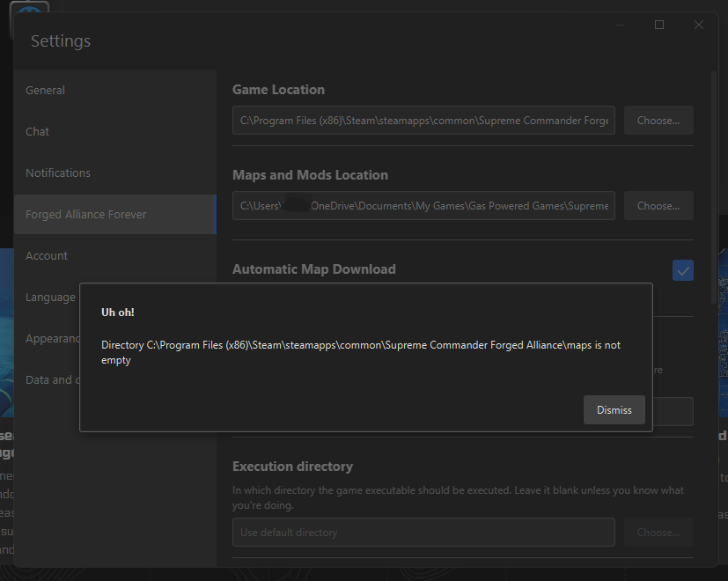Click the settings panel vertical scrollbar
Image resolution: width=728 pixels, height=581 pixels.
tap(714, 188)
